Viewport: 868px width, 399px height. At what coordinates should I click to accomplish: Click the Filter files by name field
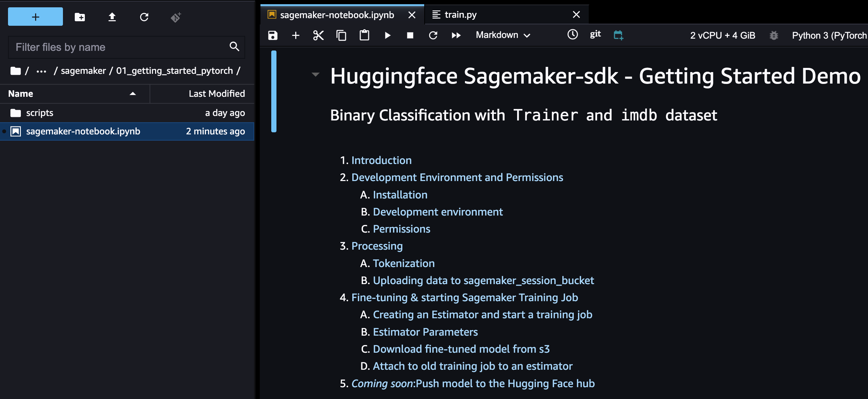[x=118, y=47]
